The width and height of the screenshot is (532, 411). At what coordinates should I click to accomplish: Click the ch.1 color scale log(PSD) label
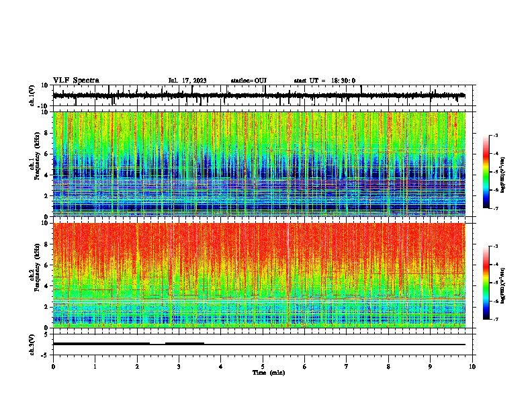pos(502,175)
